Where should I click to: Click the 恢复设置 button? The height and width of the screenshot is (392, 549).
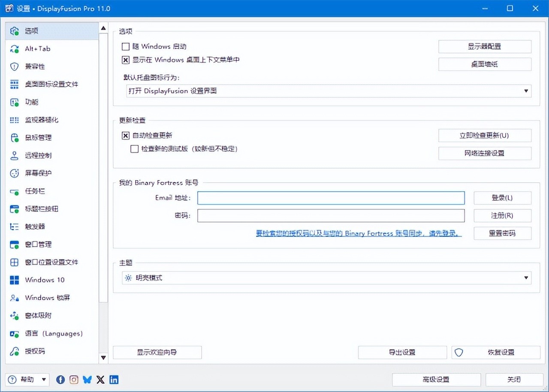496,353
